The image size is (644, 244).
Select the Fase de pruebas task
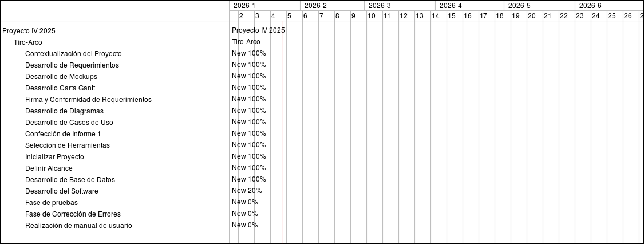pos(52,203)
